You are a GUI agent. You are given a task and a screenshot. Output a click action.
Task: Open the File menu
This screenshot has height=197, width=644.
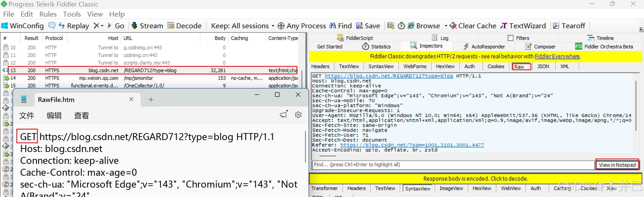tap(8, 14)
